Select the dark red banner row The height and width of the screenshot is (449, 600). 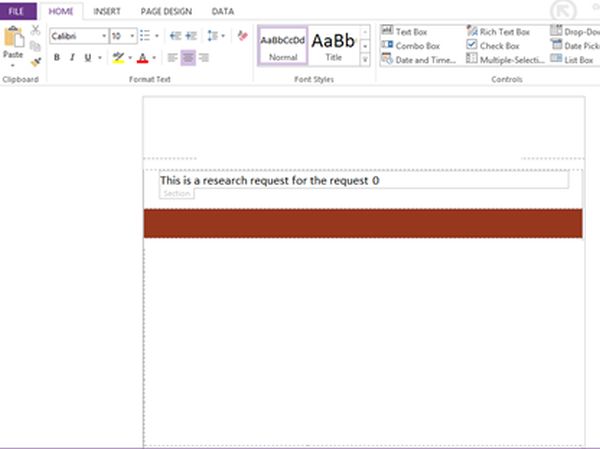tap(363, 223)
